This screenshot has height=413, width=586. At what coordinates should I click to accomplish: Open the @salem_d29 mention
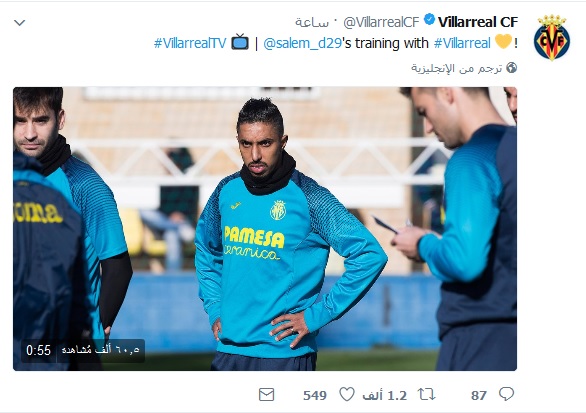(x=302, y=43)
